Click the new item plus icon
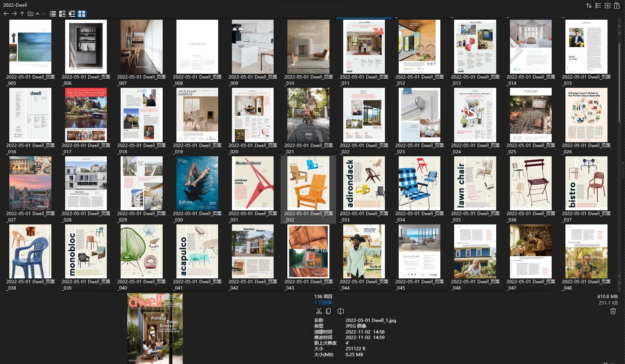The height and width of the screenshot is (364, 625). [x=608, y=6]
